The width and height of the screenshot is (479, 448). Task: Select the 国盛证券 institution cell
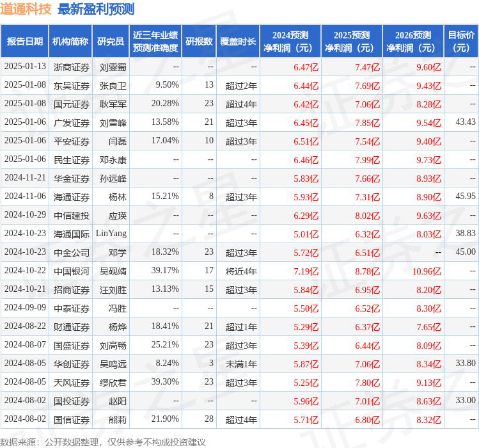click(72, 346)
